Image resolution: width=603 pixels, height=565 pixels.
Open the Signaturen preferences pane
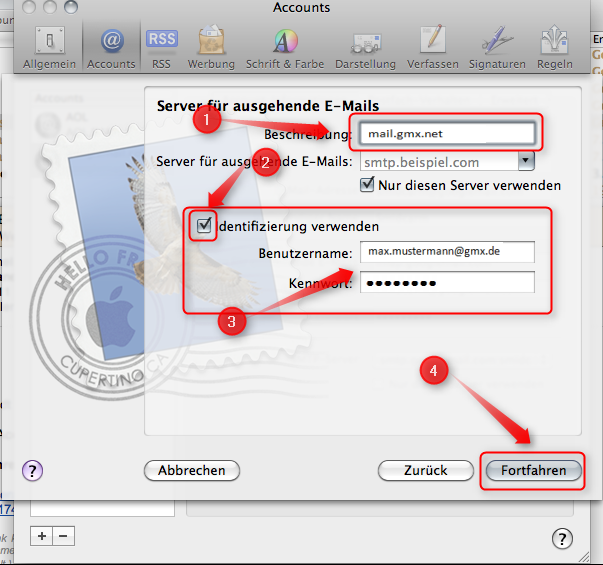pos(497,48)
